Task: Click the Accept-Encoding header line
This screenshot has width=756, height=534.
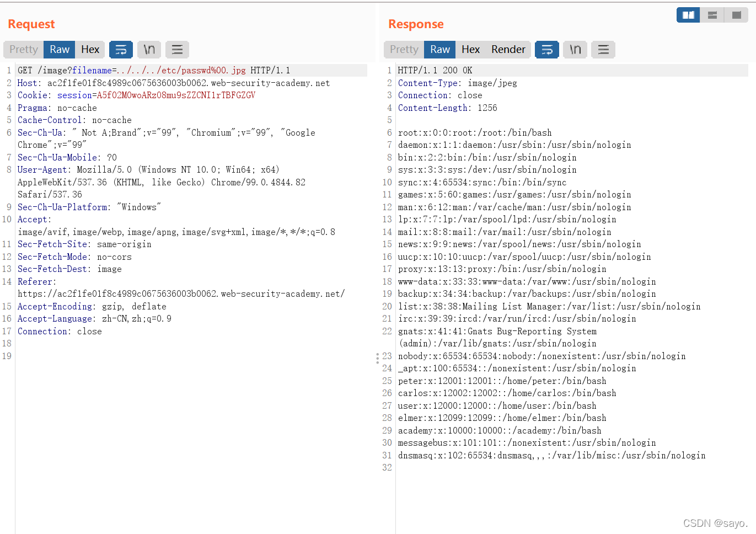Action: [x=92, y=307]
